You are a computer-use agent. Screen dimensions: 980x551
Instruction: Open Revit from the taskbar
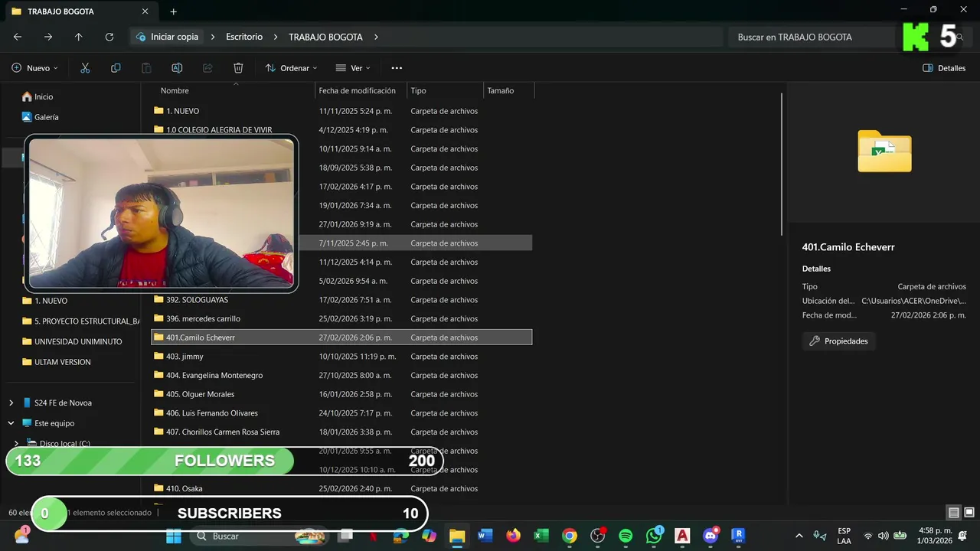pyautogui.click(x=738, y=536)
